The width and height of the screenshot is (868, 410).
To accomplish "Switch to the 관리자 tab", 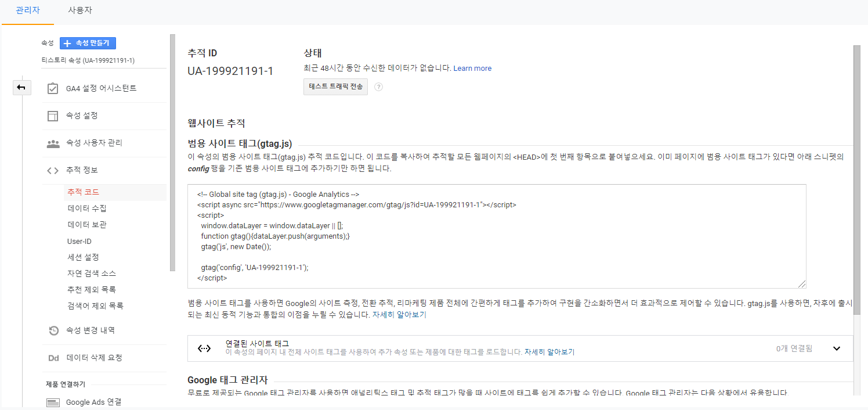I will (28, 10).
